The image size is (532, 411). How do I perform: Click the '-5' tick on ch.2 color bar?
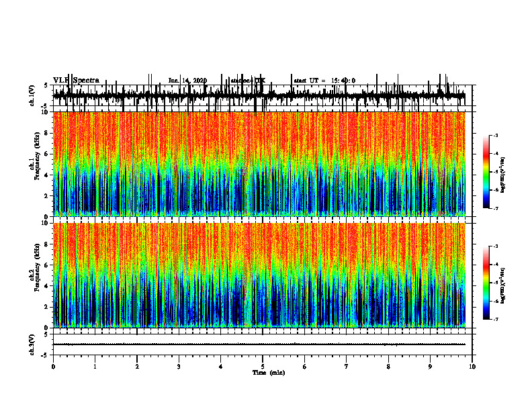coord(496,283)
